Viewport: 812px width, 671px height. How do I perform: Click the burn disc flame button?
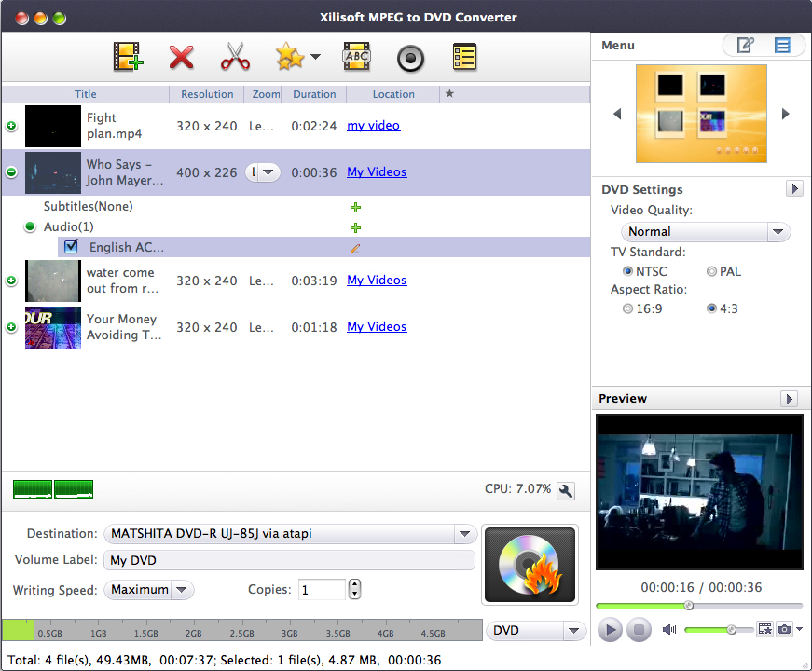[x=529, y=565]
